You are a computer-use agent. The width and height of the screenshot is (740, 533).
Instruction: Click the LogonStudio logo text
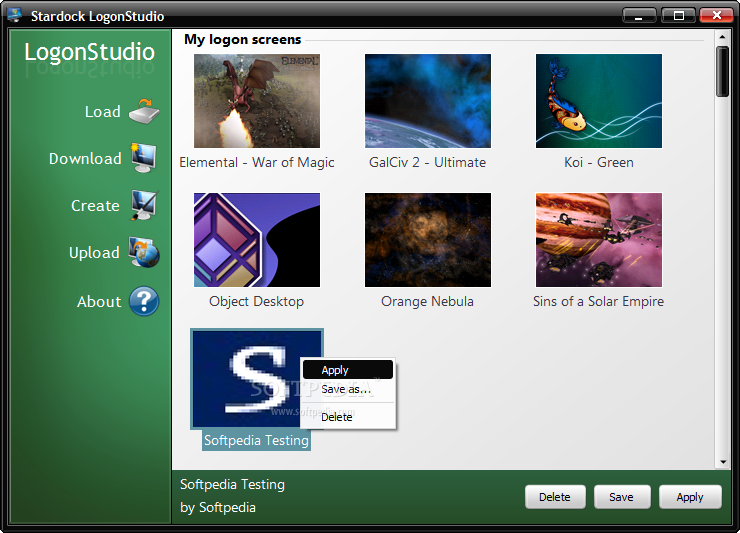click(90, 52)
